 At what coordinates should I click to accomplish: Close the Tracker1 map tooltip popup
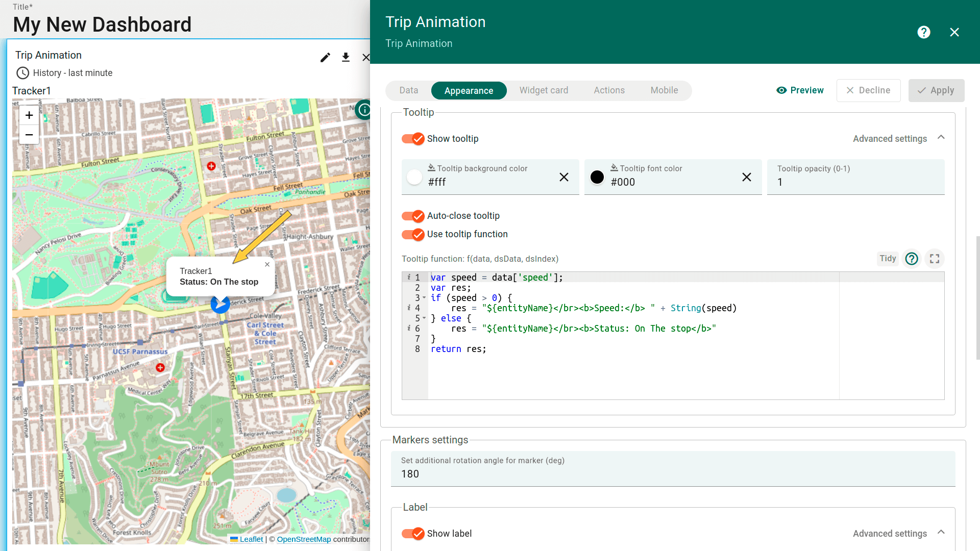click(x=267, y=264)
